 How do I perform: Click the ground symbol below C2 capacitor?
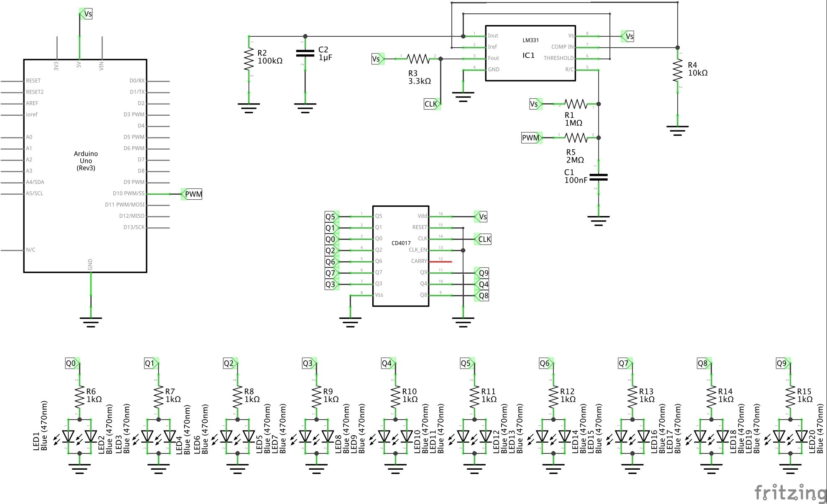(305, 108)
